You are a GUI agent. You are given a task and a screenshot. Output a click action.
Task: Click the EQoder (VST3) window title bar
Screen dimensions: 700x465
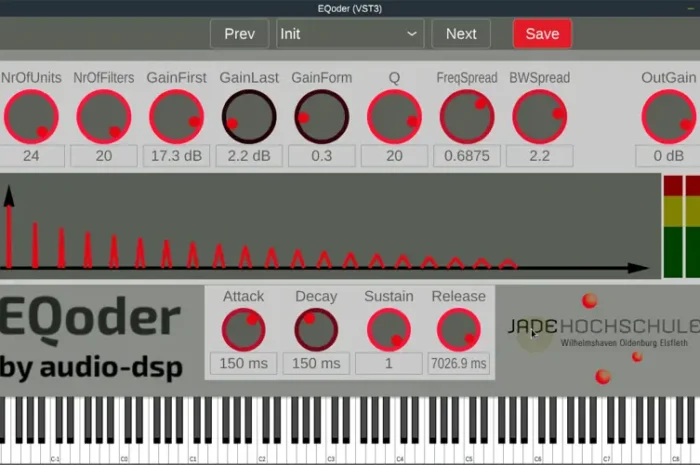tap(350, 8)
